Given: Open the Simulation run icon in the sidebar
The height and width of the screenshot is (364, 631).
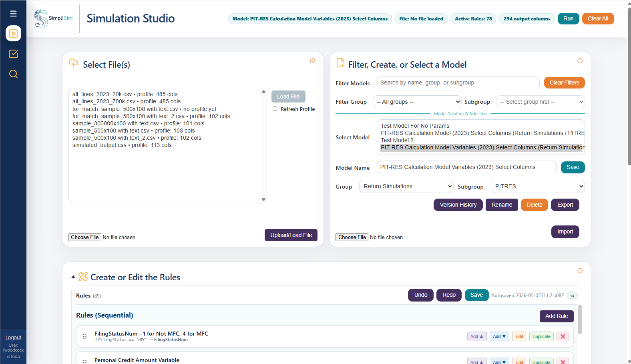Looking at the screenshot, I should (x=13, y=34).
